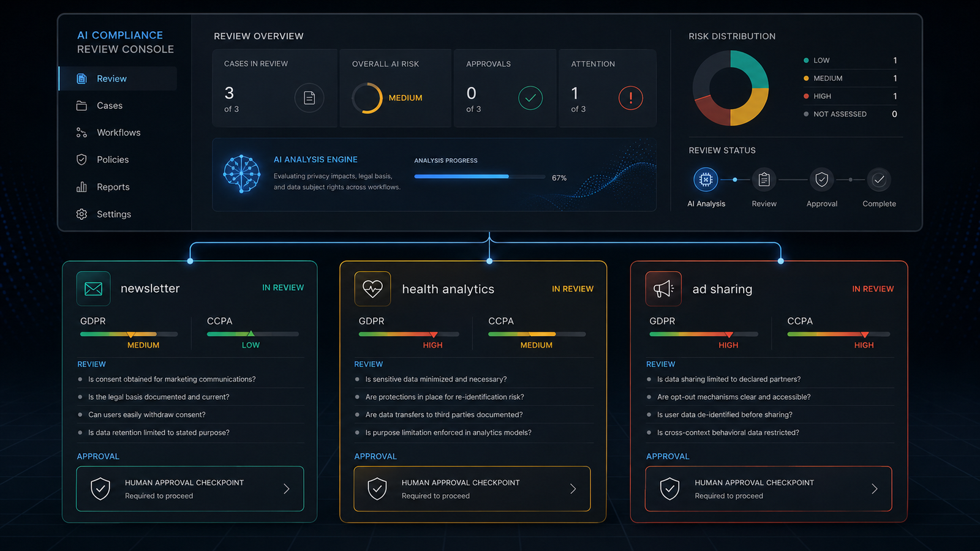Image resolution: width=980 pixels, height=551 pixels.
Task: Click the newsletter GDPR risk meter
Action: click(x=129, y=334)
